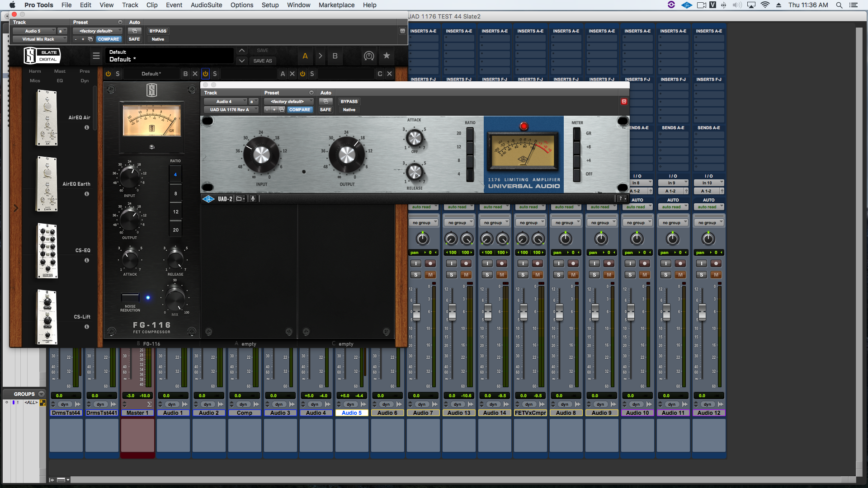Open the AudioSuite menu
The height and width of the screenshot is (488, 868).
click(206, 5)
